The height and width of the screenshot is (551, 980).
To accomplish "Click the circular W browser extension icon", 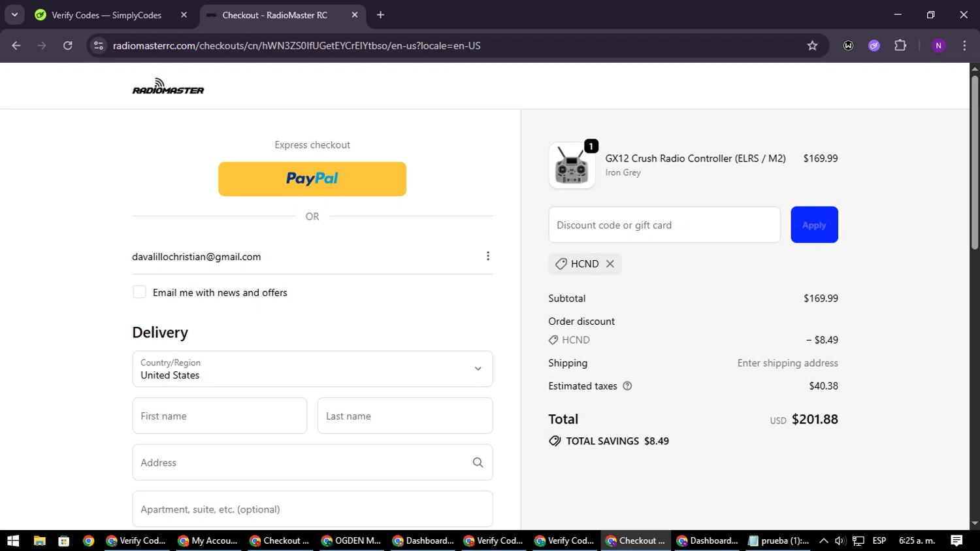I will (x=848, y=46).
